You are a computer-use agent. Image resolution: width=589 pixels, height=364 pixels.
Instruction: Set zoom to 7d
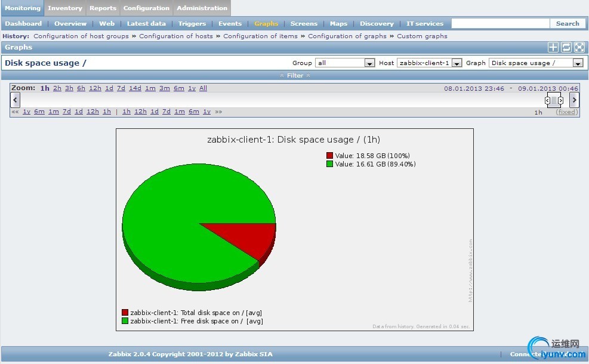121,88
